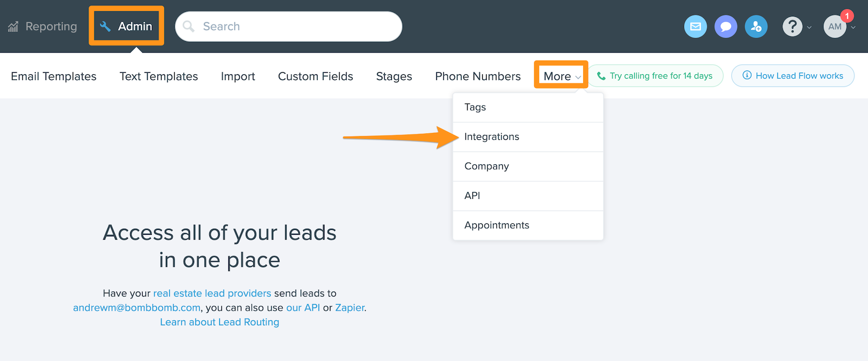Expand the arrow beside the AM avatar
The width and height of the screenshot is (868, 361).
(x=853, y=28)
